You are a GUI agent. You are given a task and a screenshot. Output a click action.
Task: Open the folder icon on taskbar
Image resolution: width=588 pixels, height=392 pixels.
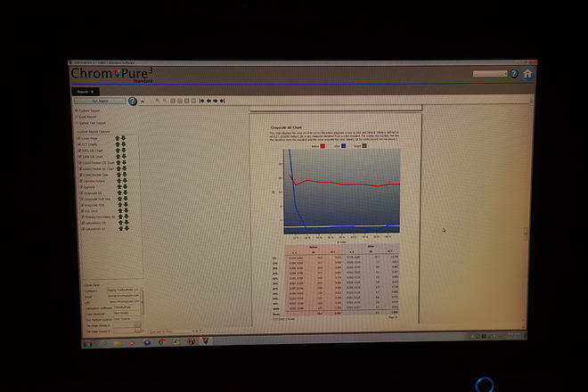point(118,343)
